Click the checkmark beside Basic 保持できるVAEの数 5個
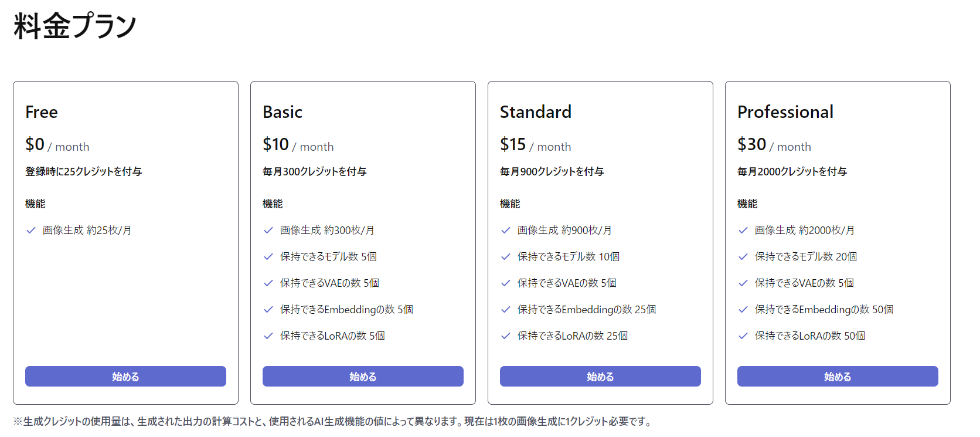Screen dimensions: 980x437 pos(268,283)
